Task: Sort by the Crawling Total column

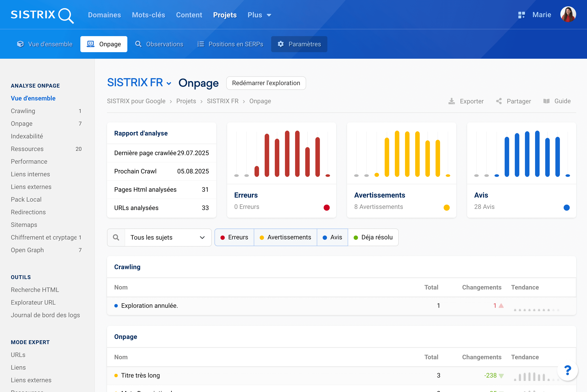Action: pyautogui.click(x=431, y=287)
